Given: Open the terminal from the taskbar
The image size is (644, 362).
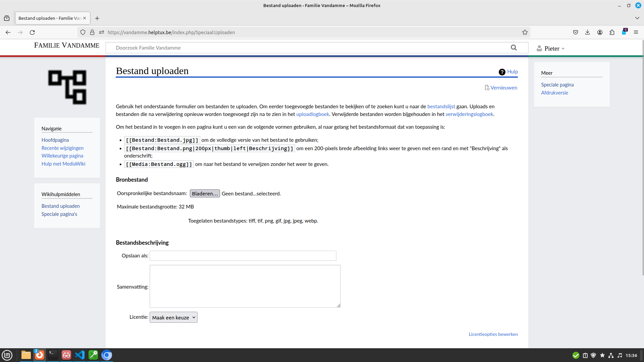Looking at the screenshot, I should (53, 355).
